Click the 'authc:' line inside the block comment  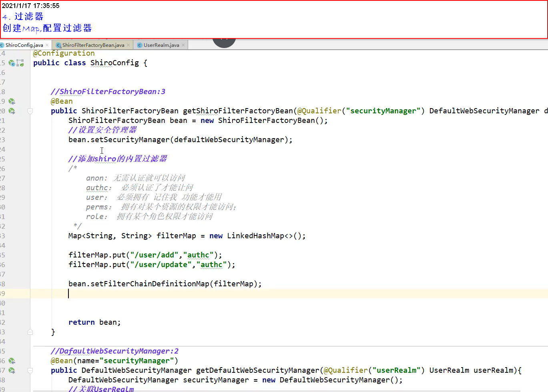coord(140,188)
